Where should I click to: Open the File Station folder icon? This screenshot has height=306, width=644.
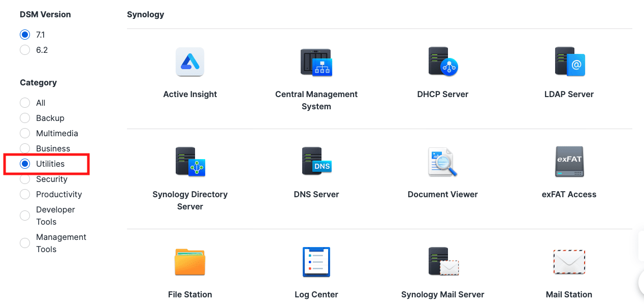pos(190,262)
